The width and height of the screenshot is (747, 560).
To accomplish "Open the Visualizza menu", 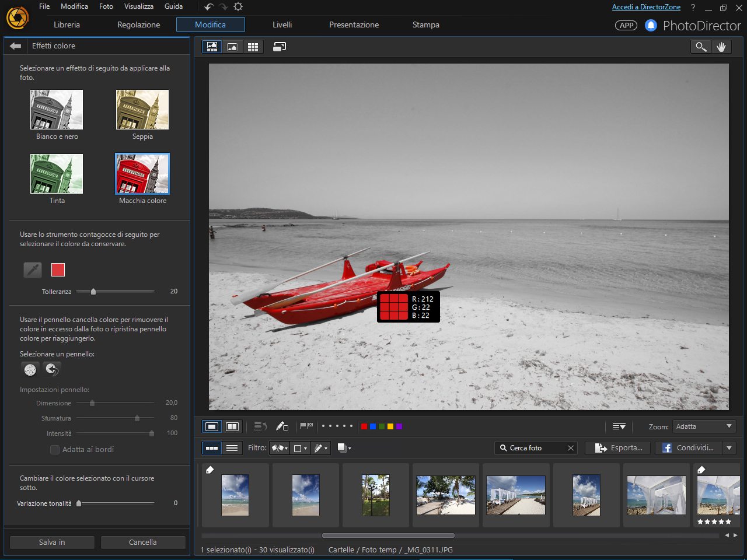I will point(138,6).
